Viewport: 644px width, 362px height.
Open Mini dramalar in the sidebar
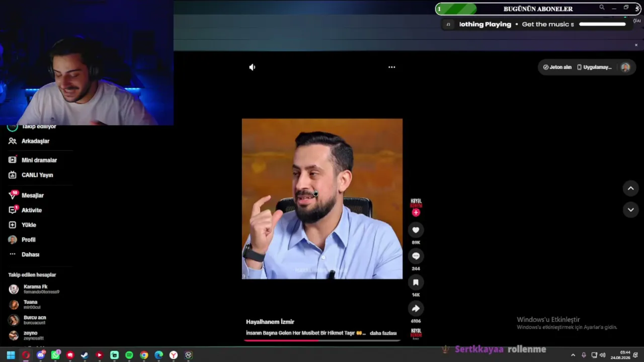33,160
